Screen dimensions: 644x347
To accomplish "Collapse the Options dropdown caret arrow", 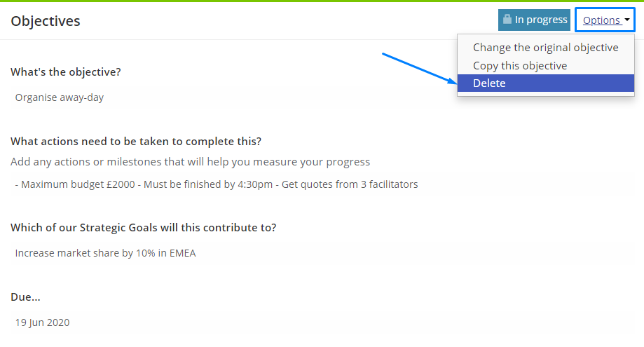I will (x=627, y=20).
